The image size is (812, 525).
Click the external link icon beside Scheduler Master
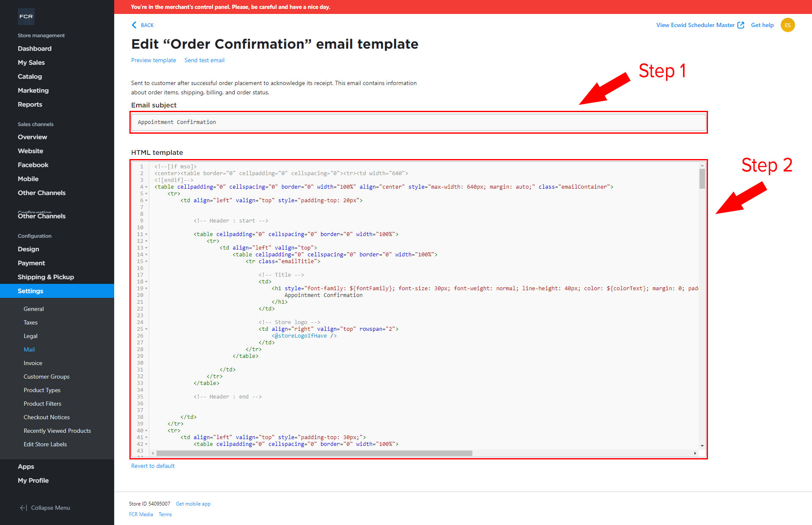pyautogui.click(x=741, y=25)
